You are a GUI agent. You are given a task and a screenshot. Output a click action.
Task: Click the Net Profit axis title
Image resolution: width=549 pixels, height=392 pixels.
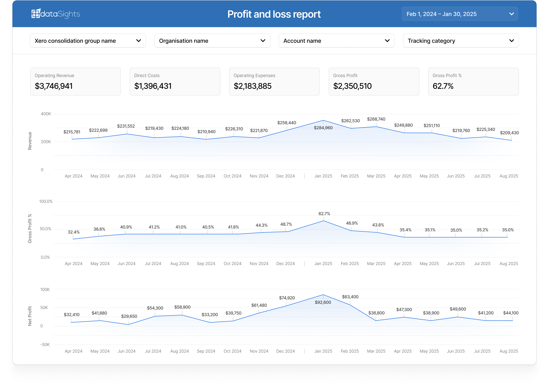coord(30,316)
